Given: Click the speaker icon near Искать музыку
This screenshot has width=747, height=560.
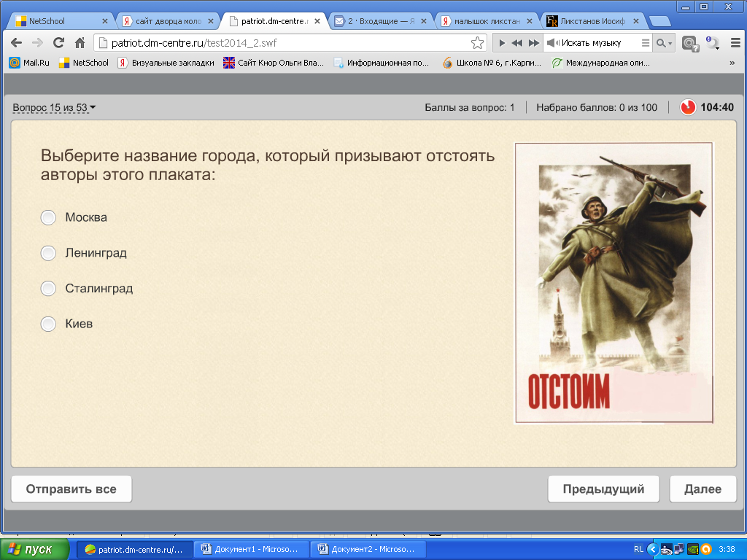Looking at the screenshot, I should point(553,43).
